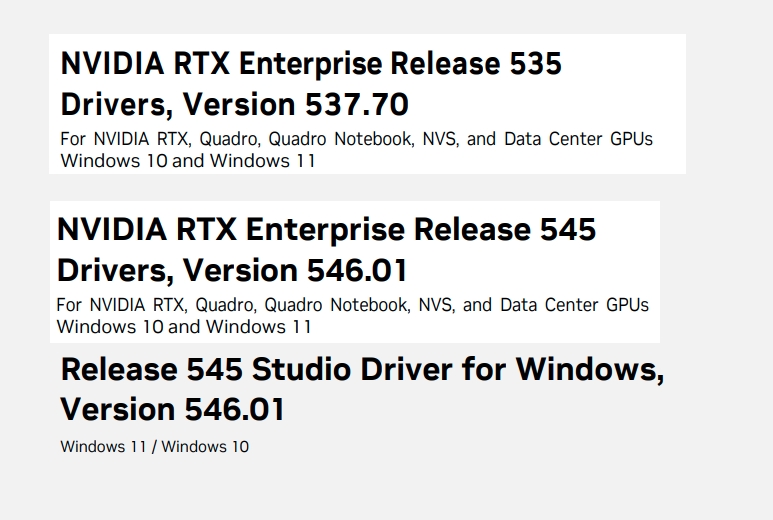Click the word 'Drivers,' before Version 537.70
Viewport: 773px width, 520px height.
click(117, 104)
